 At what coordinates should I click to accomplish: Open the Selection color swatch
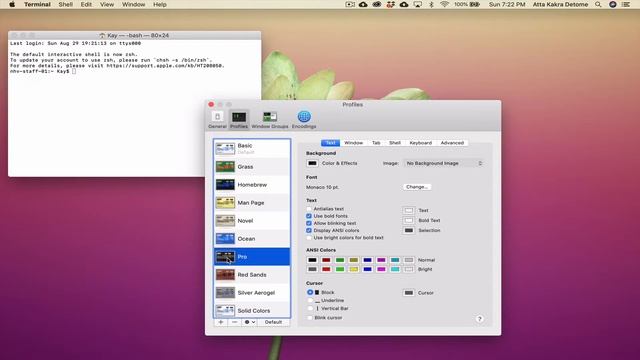[x=409, y=230]
